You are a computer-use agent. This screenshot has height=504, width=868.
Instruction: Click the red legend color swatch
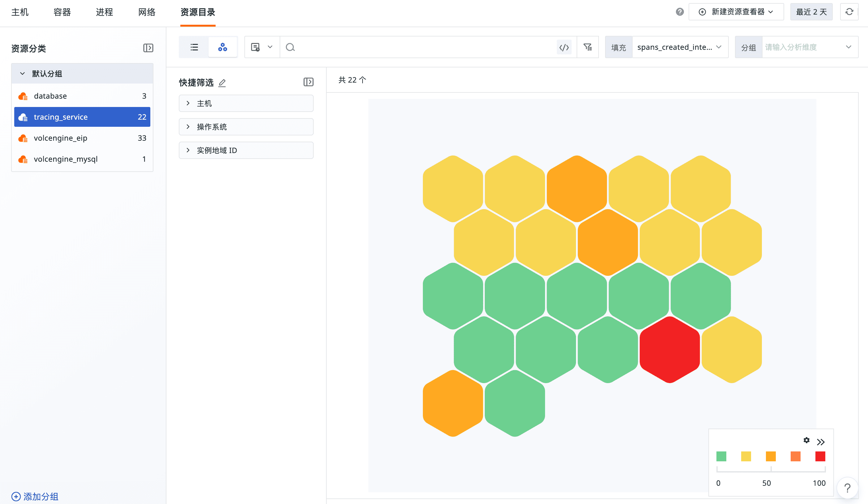pyautogui.click(x=820, y=456)
